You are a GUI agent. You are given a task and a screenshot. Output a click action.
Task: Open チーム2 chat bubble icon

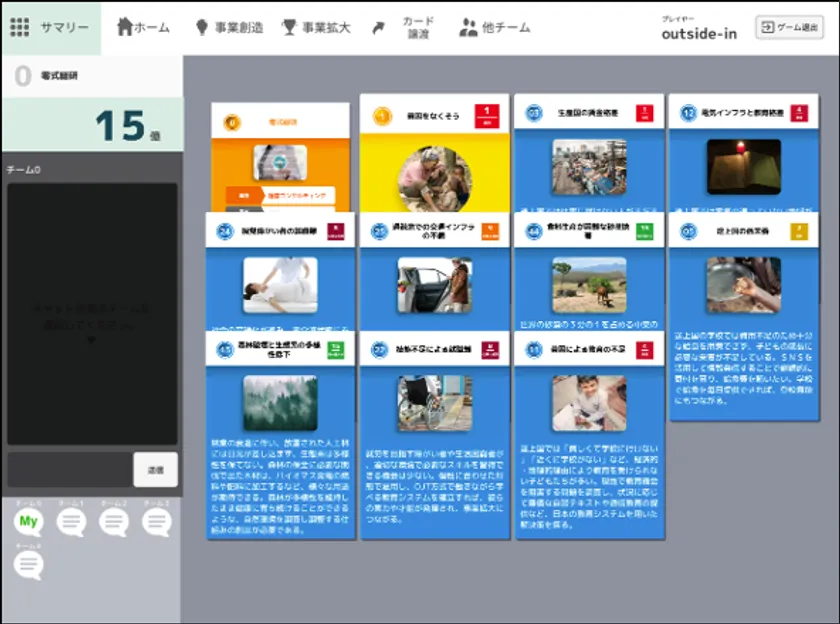point(114,521)
